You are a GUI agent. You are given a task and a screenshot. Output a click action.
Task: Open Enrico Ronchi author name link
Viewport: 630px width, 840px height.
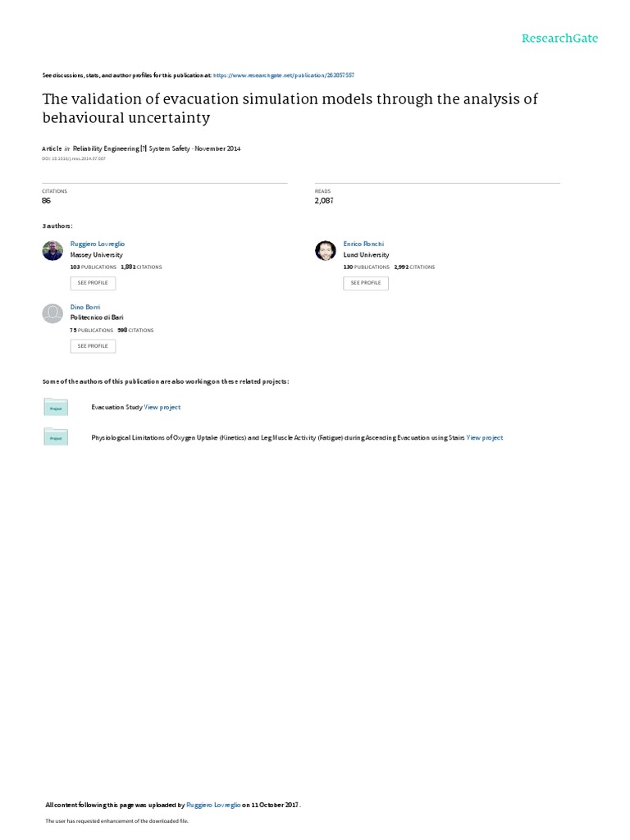[x=363, y=244]
